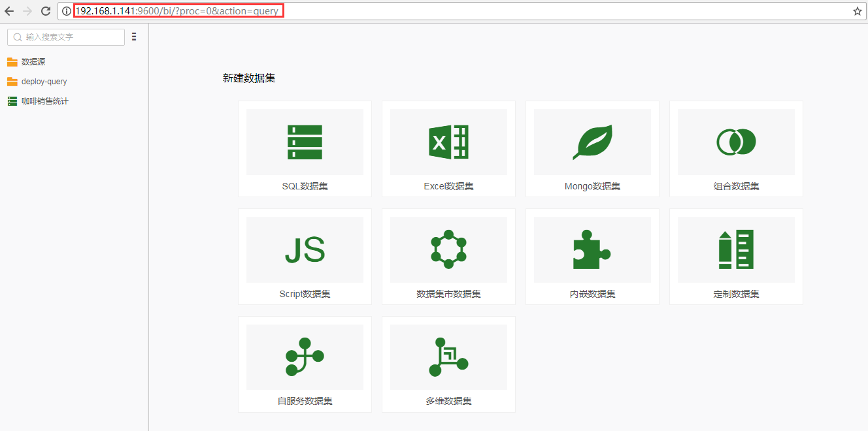Open the 定制数据集 pencil and ruler icon
The image size is (868, 431).
[736, 249]
